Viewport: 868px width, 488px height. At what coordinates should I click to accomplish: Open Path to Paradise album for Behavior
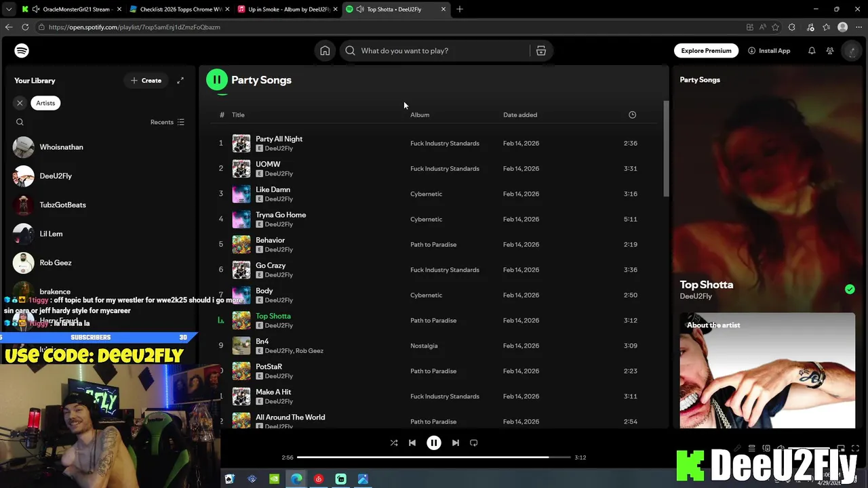(433, 245)
